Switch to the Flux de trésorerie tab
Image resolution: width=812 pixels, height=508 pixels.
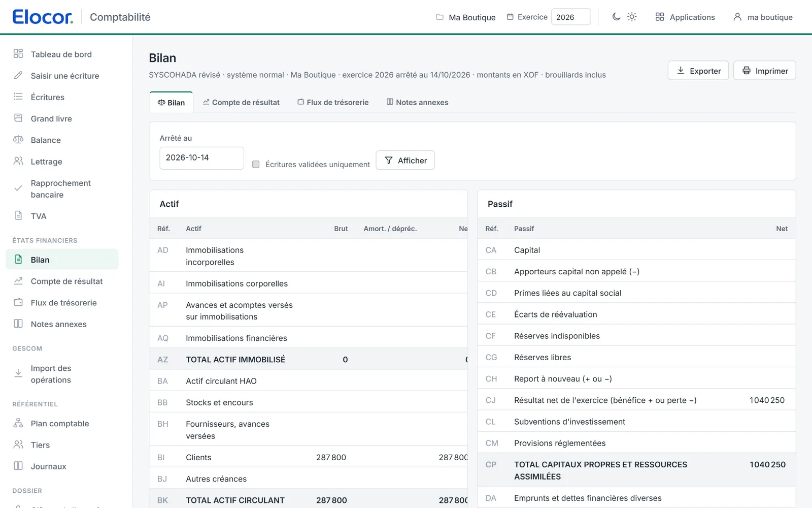click(x=333, y=102)
